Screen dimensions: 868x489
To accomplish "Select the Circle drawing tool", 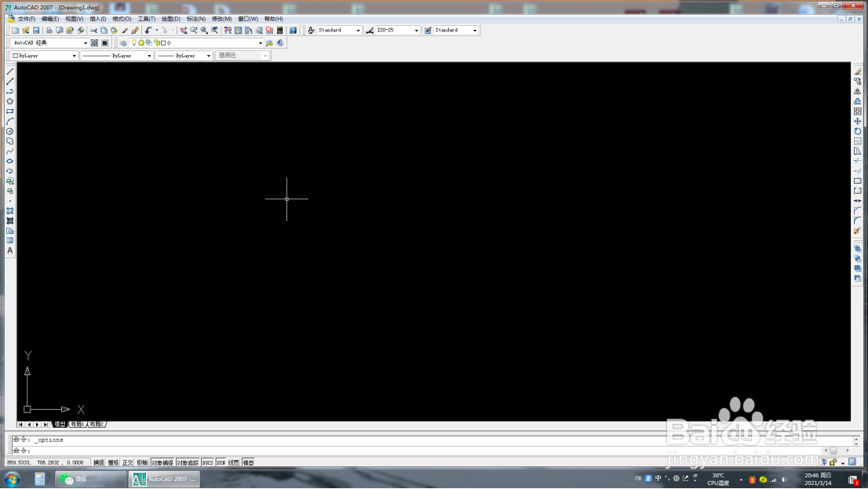I will point(9,131).
